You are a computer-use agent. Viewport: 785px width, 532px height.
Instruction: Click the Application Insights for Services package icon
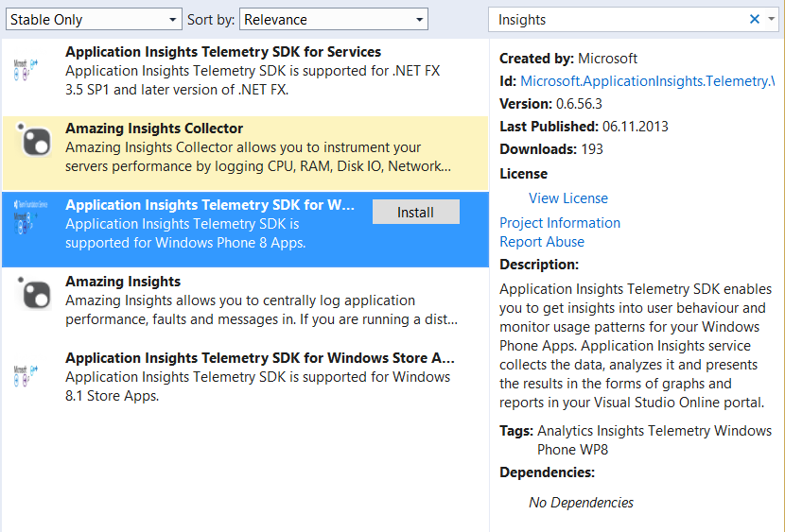pyautogui.click(x=26, y=67)
